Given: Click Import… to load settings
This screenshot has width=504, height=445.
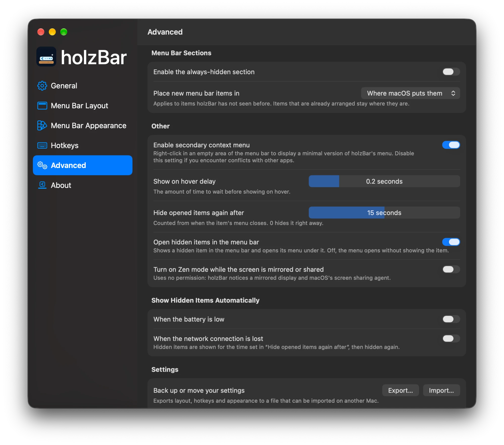Looking at the screenshot, I should click(441, 391).
